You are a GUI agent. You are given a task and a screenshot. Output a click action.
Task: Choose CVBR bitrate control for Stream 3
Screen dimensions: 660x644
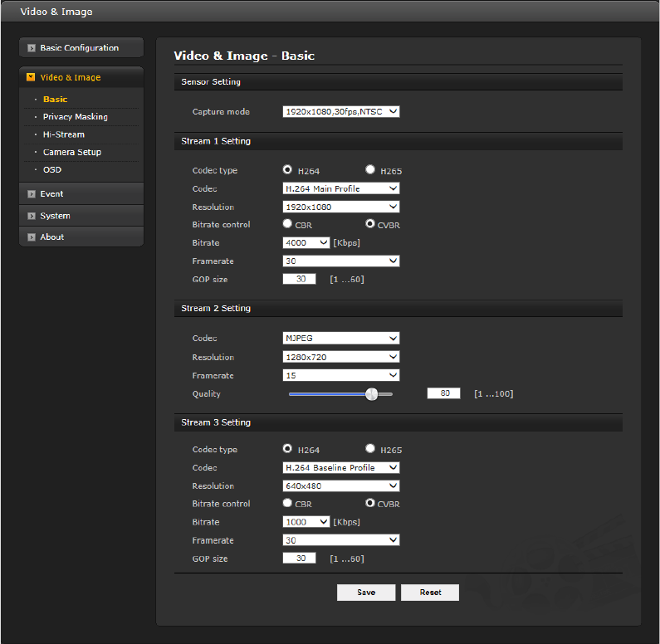pyautogui.click(x=370, y=503)
